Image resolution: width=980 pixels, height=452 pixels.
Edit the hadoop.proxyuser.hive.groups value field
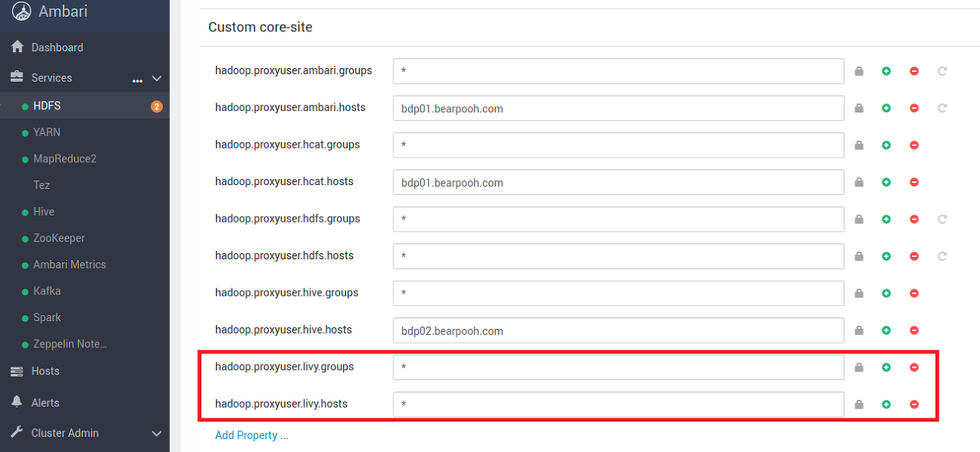(x=619, y=293)
